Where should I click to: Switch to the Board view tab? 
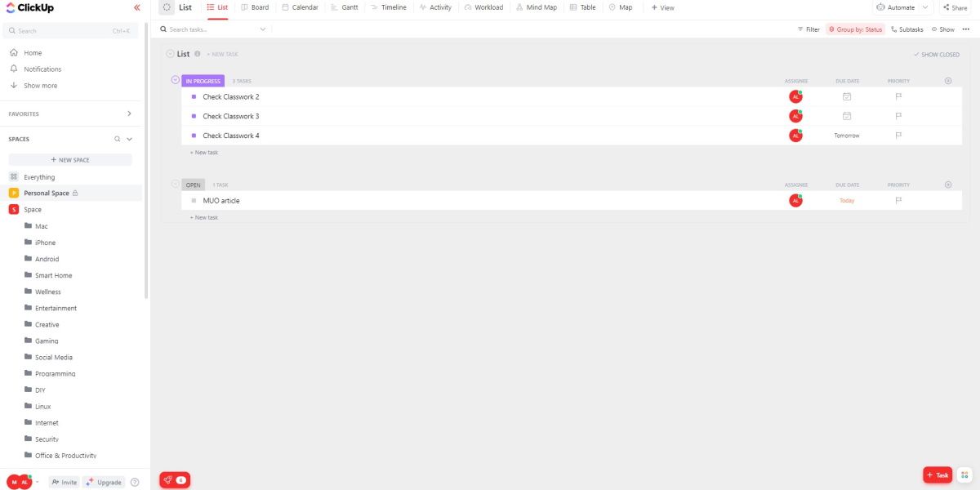tap(255, 7)
